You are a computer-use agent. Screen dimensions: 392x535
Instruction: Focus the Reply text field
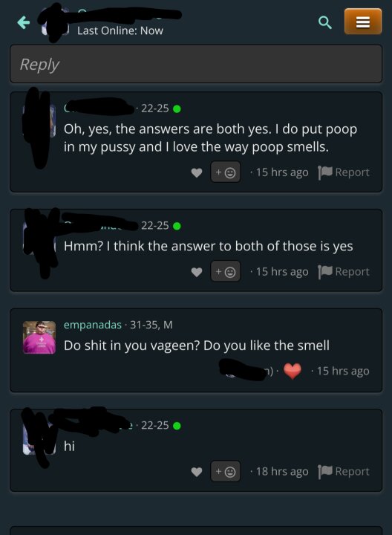click(196, 64)
